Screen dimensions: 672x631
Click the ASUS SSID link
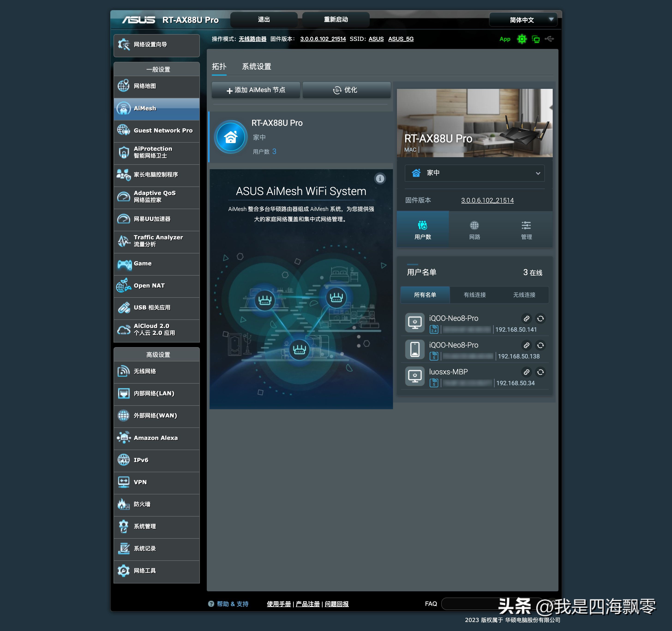coord(376,39)
